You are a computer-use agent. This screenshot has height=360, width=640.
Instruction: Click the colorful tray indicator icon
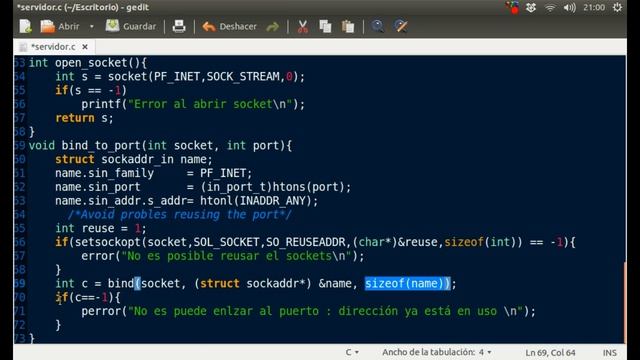(512, 7)
